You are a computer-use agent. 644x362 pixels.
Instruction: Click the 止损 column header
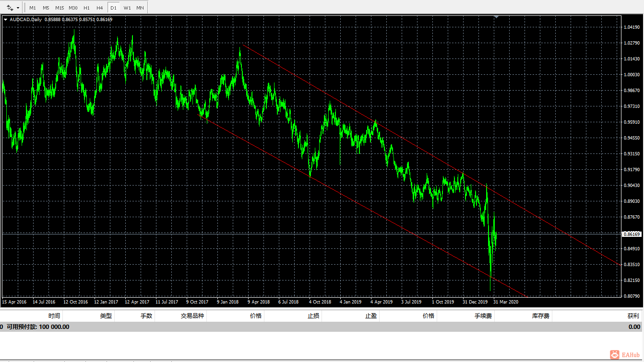click(x=313, y=316)
